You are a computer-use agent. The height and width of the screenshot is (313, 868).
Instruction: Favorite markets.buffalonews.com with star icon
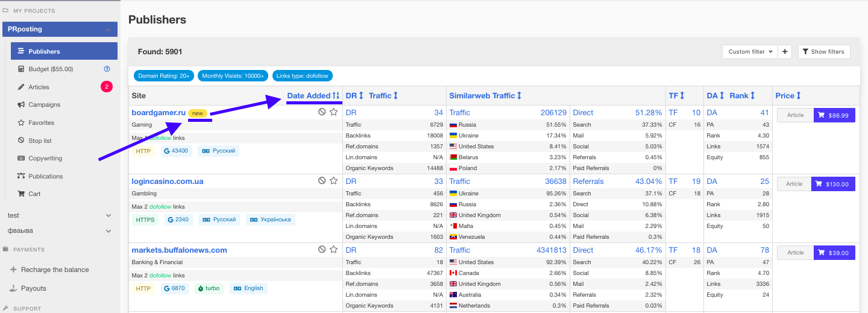click(333, 250)
